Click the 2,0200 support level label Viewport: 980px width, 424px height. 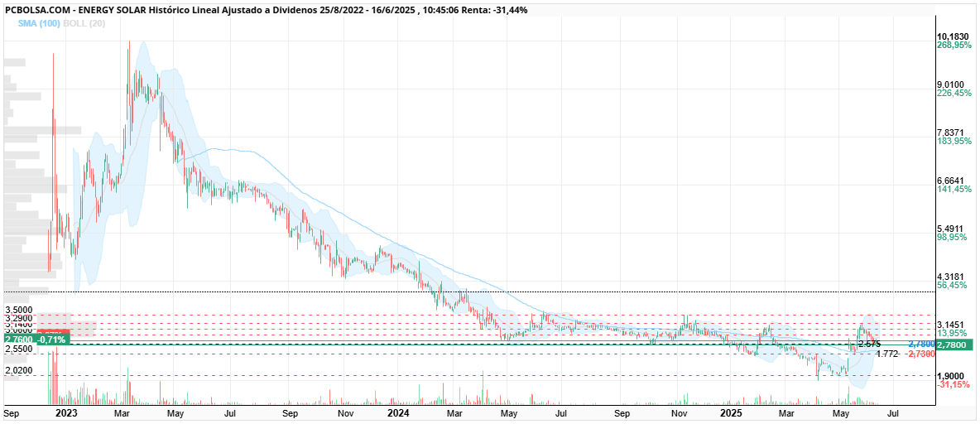click(18, 371)
